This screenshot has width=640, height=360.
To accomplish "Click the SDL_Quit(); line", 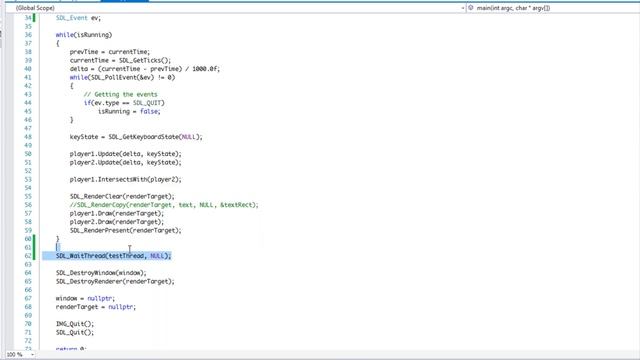I will 75,333.
